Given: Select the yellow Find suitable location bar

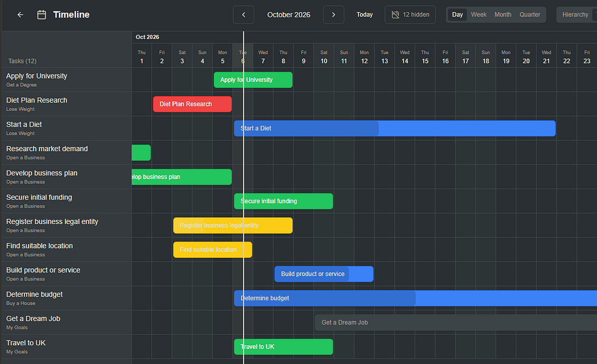Looking at the screenshot, I should tap(213, 250).
